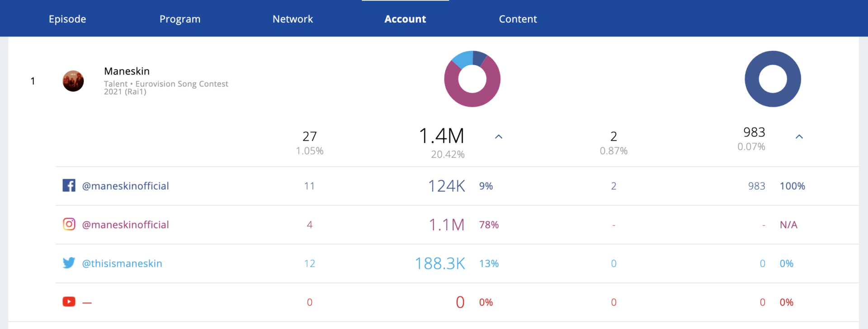Click the Facebook icon for @maneskinofficial
The height and width of the screenshot is (329, 868).
coord(69,186)
